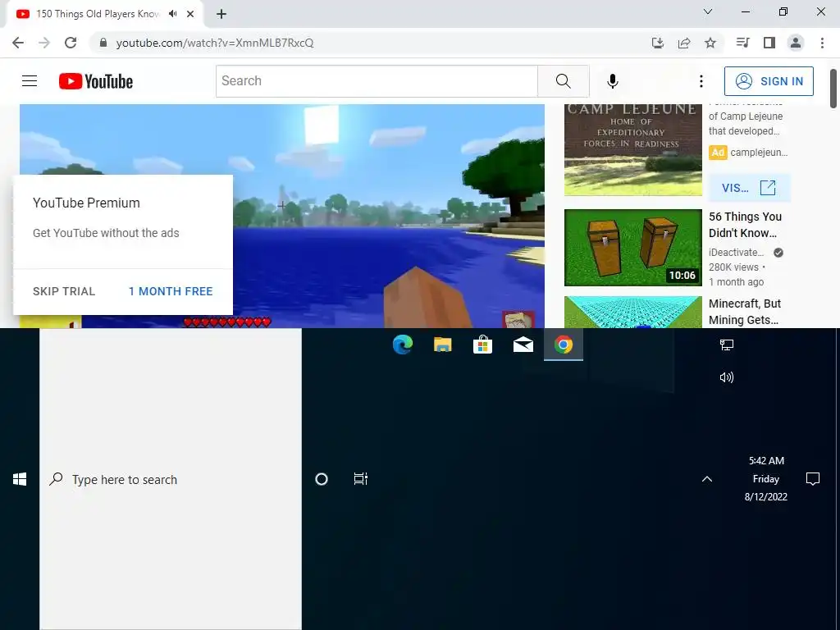Close the 150 Things Old Players Know tab
Screen dimensions: 840x630
click(190, 14)
